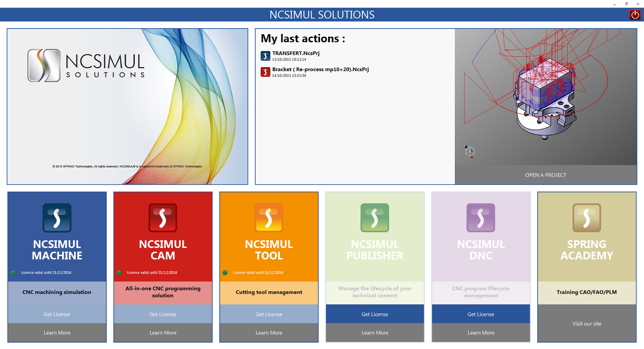Click the NCSIMUL DNC title text

tap(481, 250)
